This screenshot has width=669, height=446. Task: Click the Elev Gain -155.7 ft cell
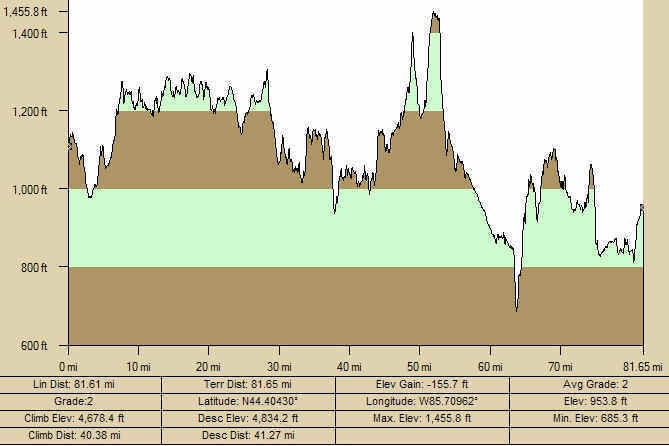[x=421, y=383]
